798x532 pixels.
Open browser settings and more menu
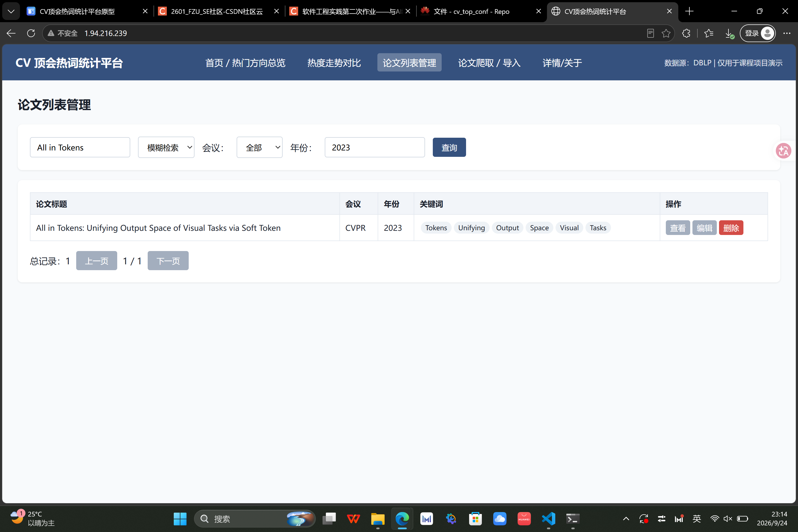coord(787,33)
